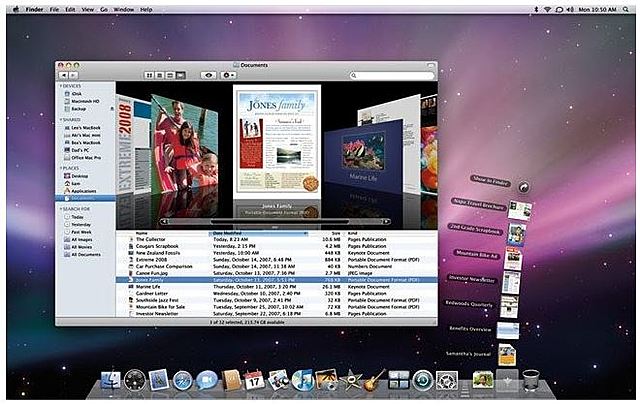Click the Wi-Fi status icon
640x407 pixels.
coord(547,9)
